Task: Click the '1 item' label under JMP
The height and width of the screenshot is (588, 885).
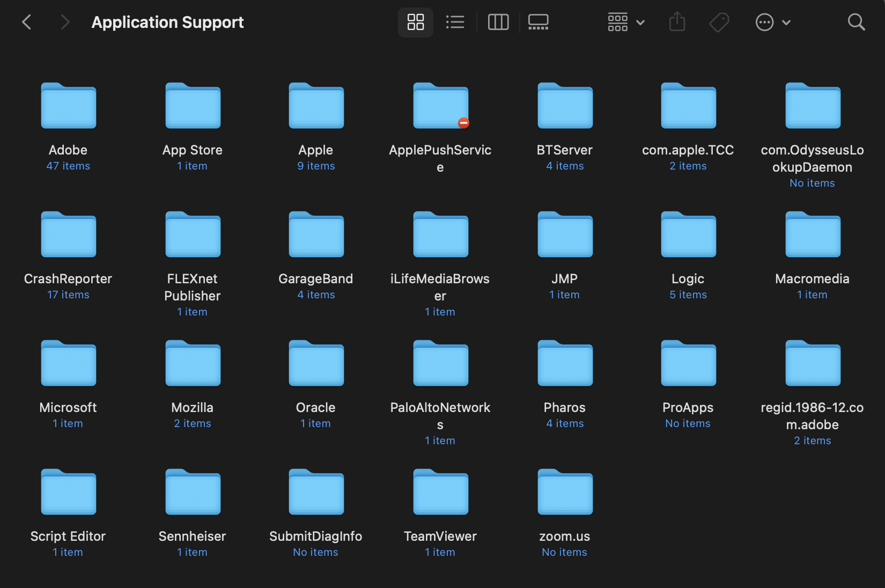Action: (564, 295)
